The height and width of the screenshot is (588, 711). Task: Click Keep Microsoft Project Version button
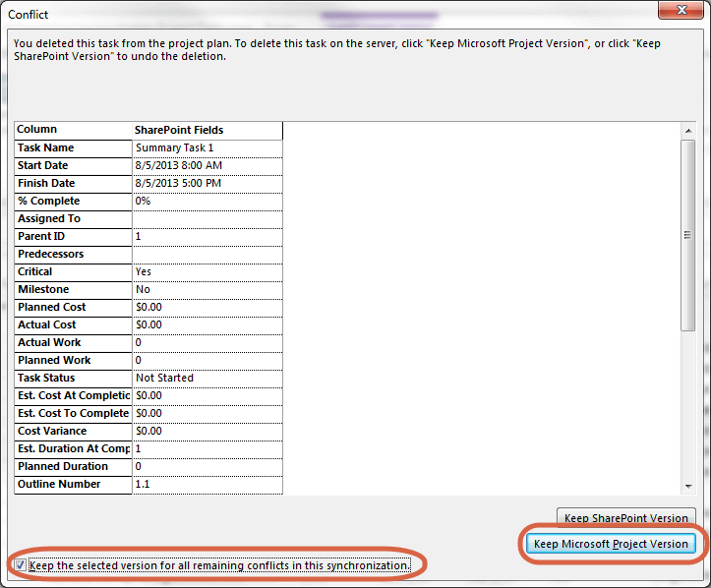611,544
